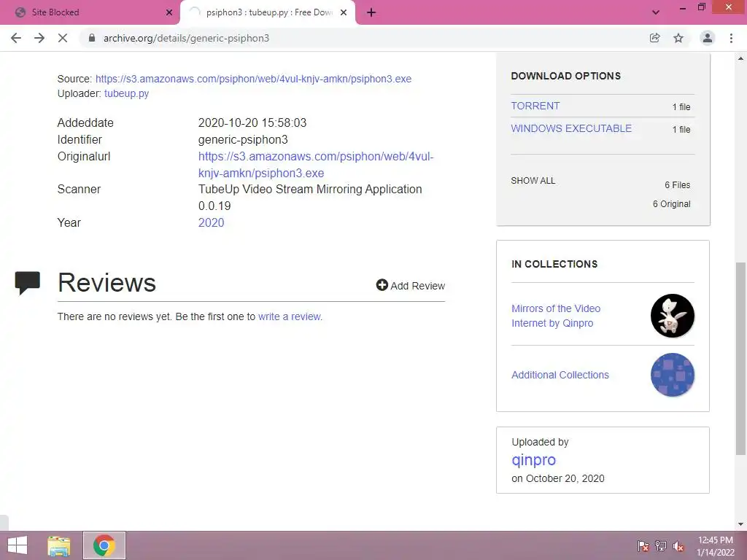Click the scrollbar up arrow
Viewport: 747px width, 560px height.
point(741,58)
